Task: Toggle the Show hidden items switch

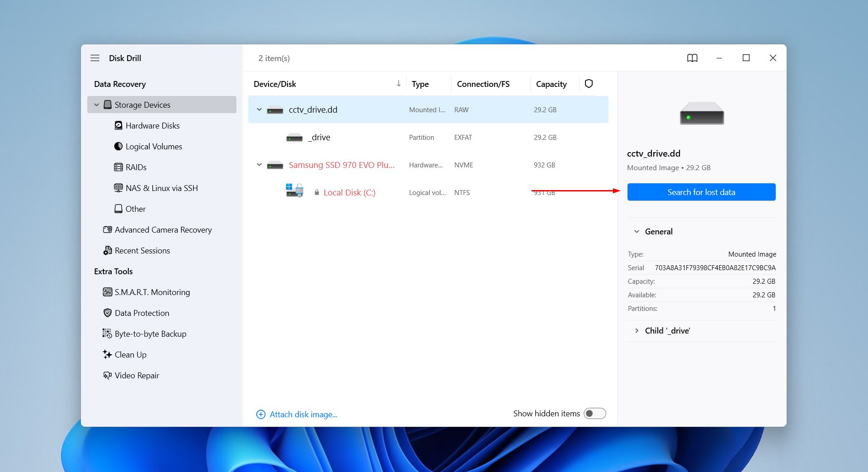Action: (x=594, y=414)
